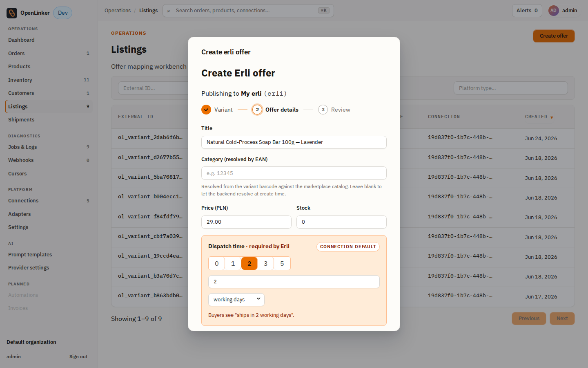The height and width of the screenshot is (368, 588).
Task: Open the Platform type filter
Action: tap(511, 88)
